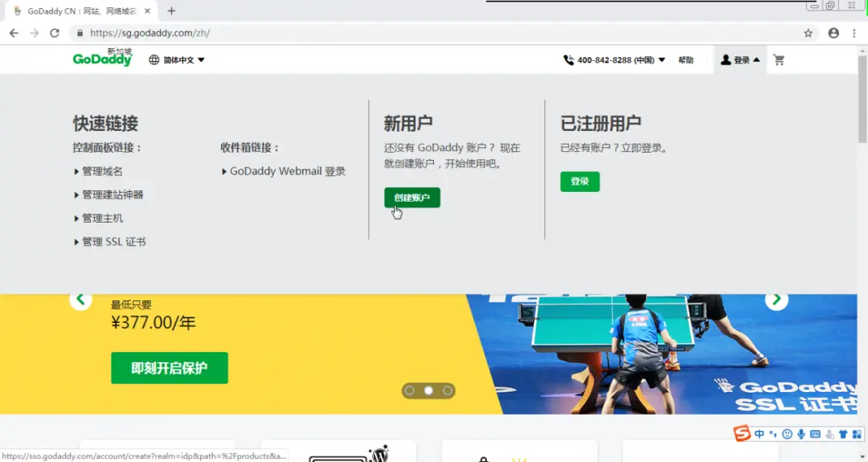
Task: Collapse the 登录 account menu
Action: point(741,59)
